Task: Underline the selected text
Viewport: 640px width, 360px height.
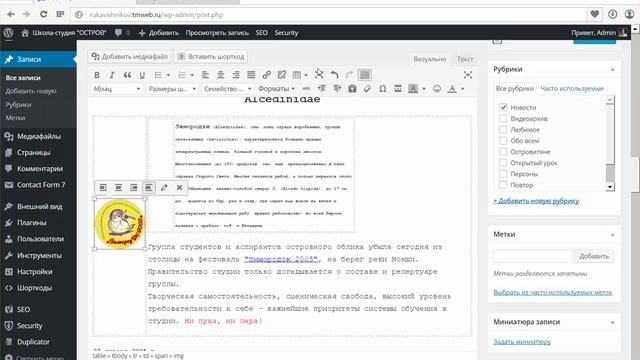Action: point(142,75)
